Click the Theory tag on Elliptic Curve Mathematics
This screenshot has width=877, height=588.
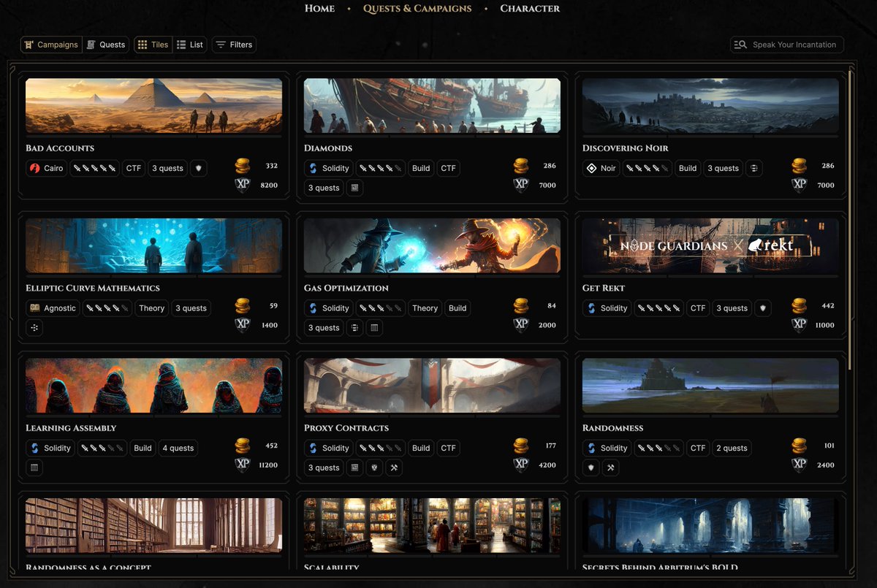[152, 308]
